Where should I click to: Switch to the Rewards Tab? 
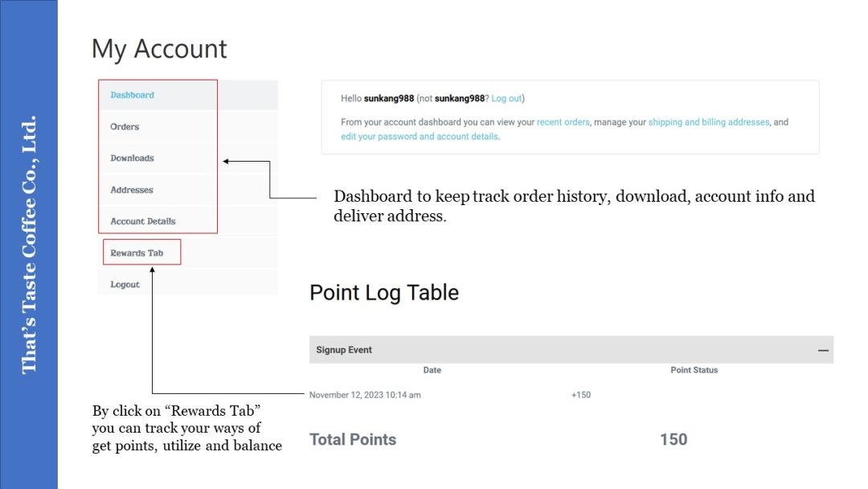tap(137, 253)
